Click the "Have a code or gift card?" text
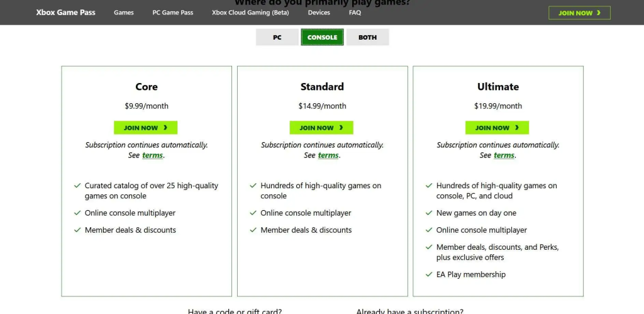 pos(235,311)
